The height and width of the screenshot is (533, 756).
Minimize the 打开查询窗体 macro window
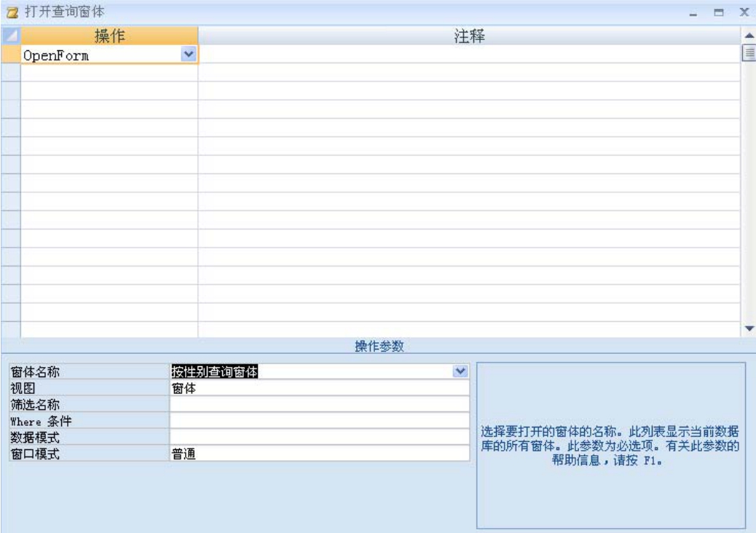coord(693,13)
